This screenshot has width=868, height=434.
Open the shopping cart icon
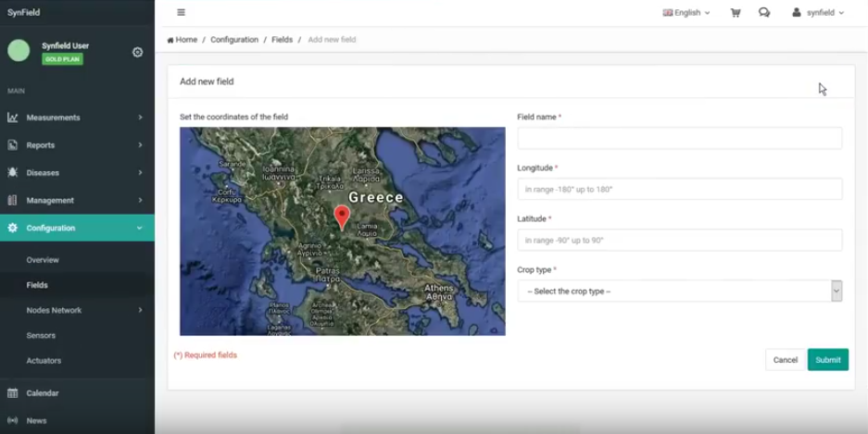pos(736,13)
